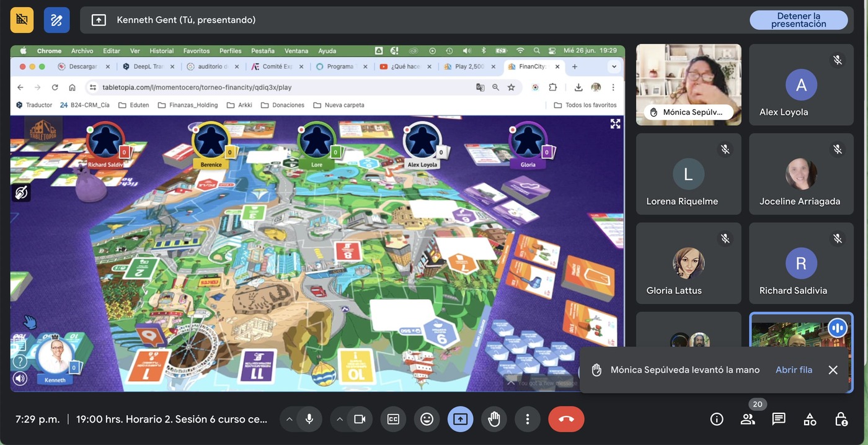Viewport: 868px width, 445px height.
Task: Click the present screen button in controls
Action: pos(460,419)
